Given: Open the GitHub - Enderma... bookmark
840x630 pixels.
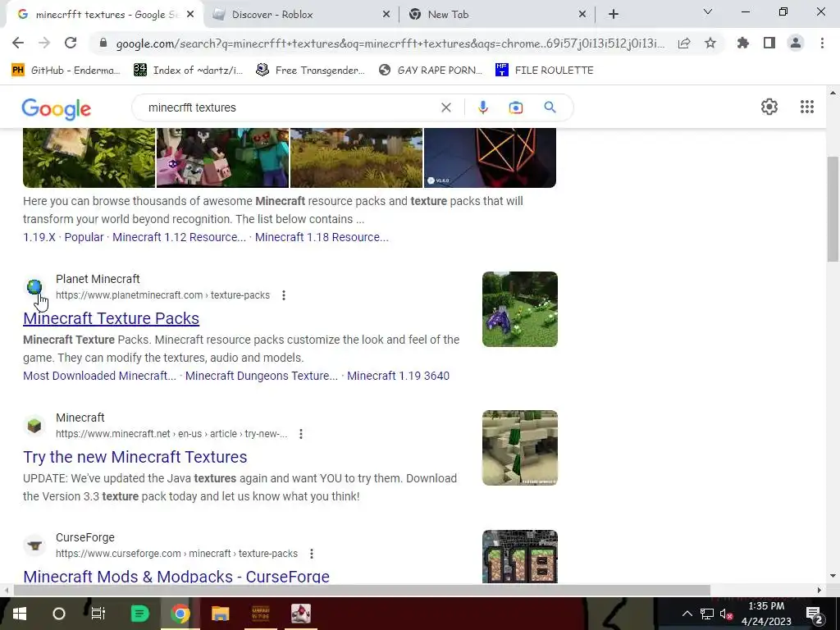Looking at the screenshot, I should [x=66, y=71].
